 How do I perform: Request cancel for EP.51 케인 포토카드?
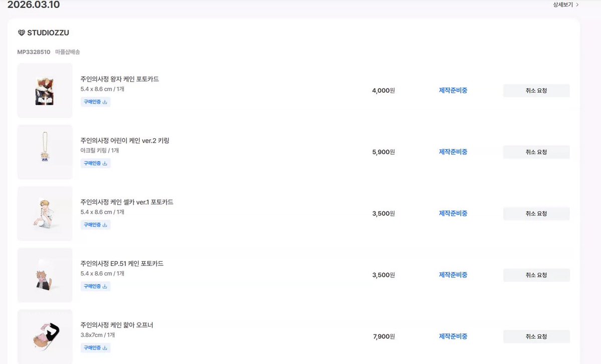click(x=536, y=275)
